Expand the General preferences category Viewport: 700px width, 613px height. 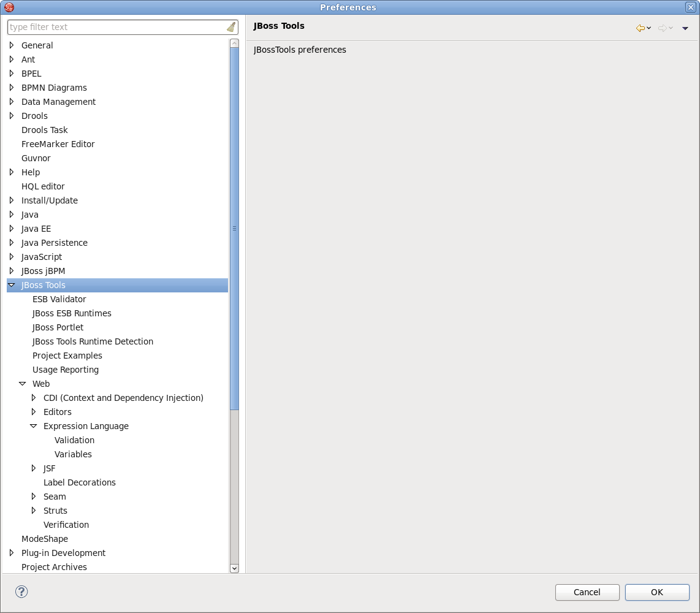10,45
